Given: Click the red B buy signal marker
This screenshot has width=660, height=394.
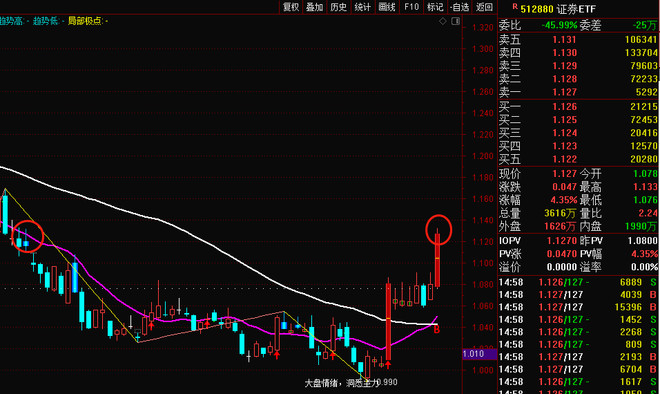Looking at the screenshot, I should click(436, 330).
